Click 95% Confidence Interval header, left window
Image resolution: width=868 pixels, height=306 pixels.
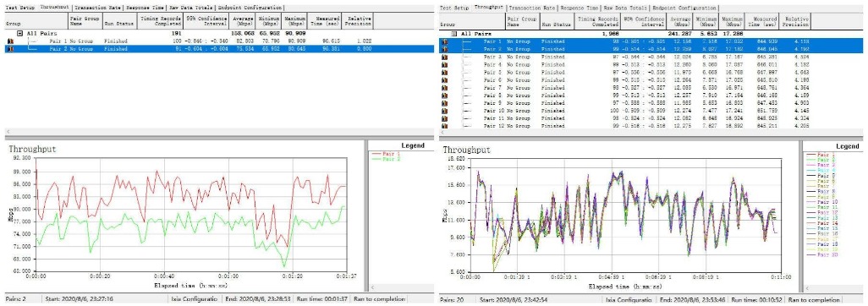pos(206,21)
